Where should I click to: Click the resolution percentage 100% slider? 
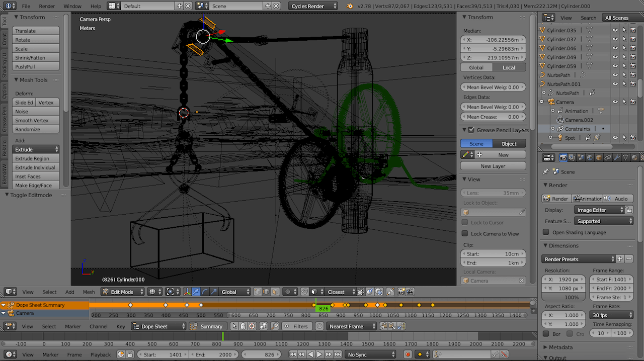point(563,297)
